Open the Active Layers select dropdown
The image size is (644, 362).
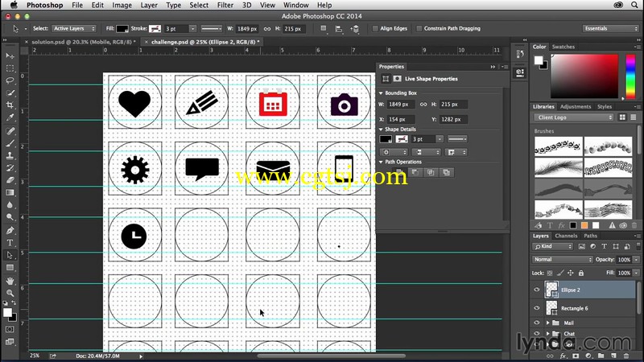(74, 29)
